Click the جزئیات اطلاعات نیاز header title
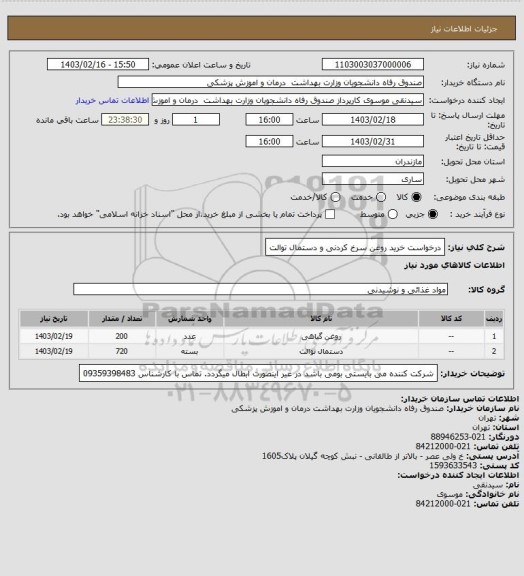 pyautogui.click(x=464, y=29)
